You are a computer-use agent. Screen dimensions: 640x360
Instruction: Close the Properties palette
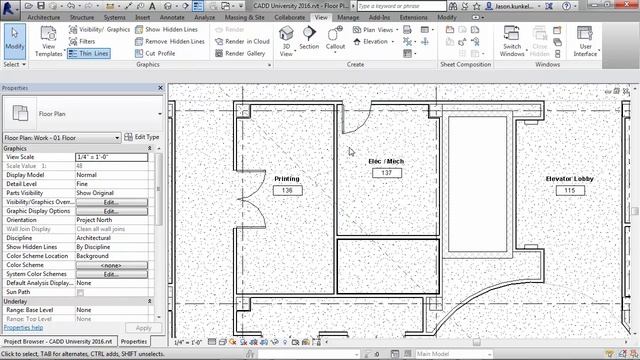(160, 88)
